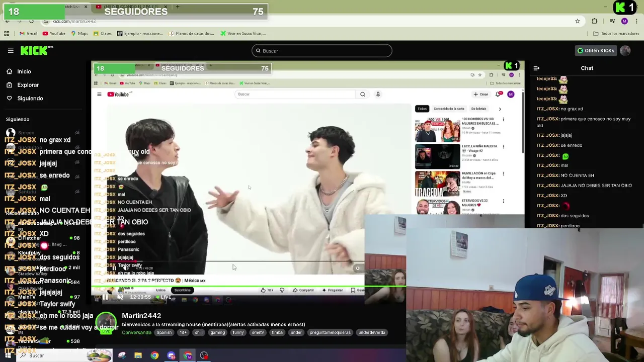Open a new Chrome tab
This screenshot has width=644, height=362.
click(178, 7)
